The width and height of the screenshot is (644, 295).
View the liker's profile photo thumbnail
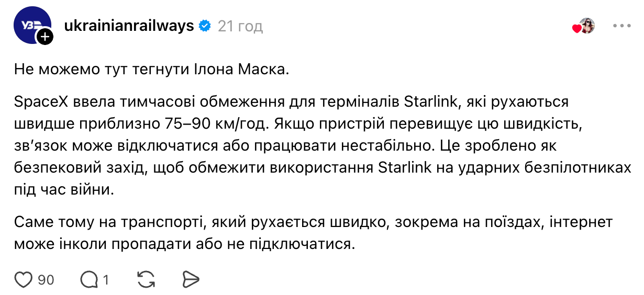[x=588, y=26]
